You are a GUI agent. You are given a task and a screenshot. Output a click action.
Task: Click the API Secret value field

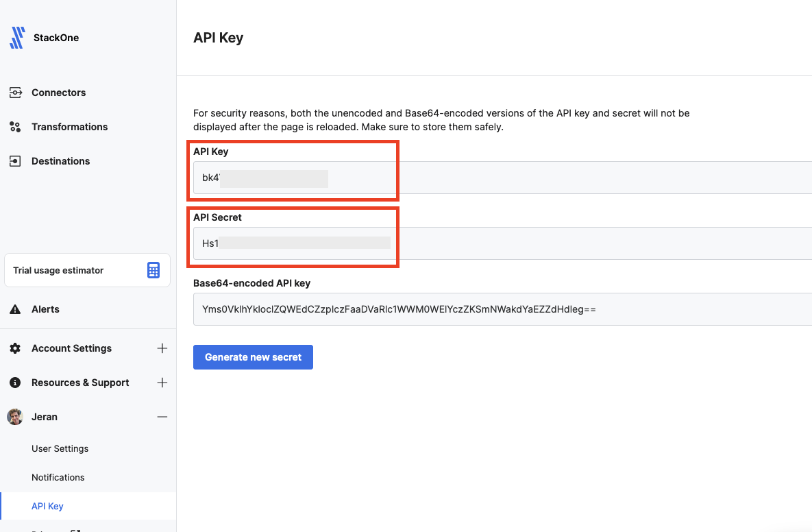tap(288, 243)
